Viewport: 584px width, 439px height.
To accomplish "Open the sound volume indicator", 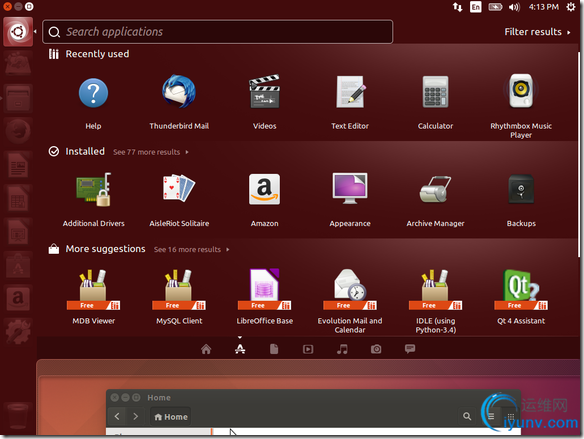I will click(x=514, y=7).
